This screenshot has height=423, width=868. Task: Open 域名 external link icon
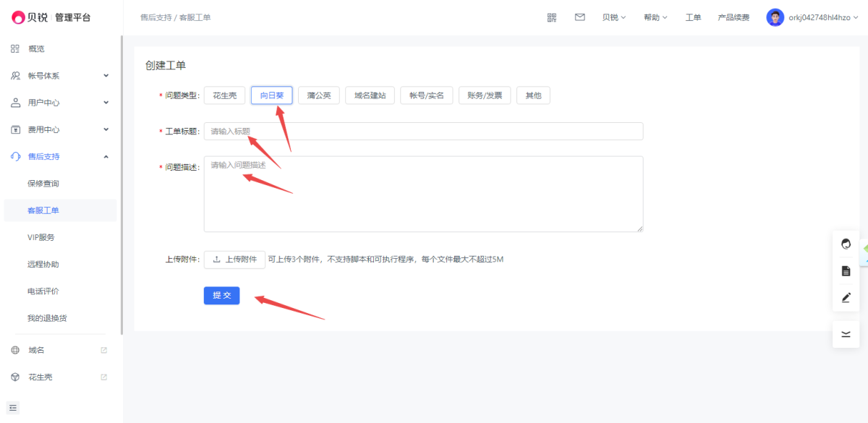(103, 350)
